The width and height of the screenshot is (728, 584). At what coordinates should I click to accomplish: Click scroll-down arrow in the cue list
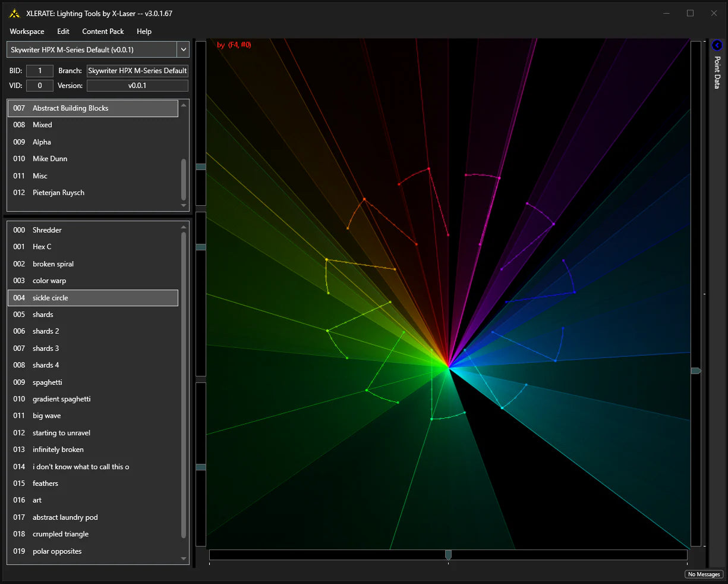[x=184, y=558]
